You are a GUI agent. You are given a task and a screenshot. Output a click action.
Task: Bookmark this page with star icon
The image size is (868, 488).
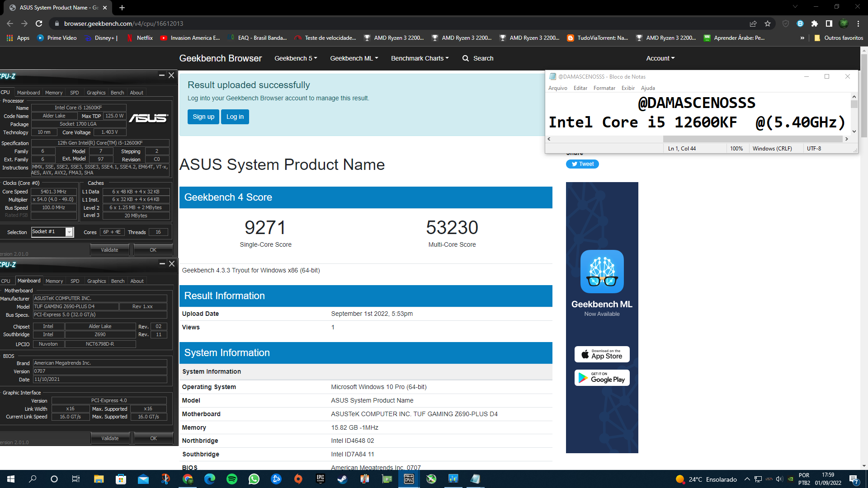[x=768, y=23]
